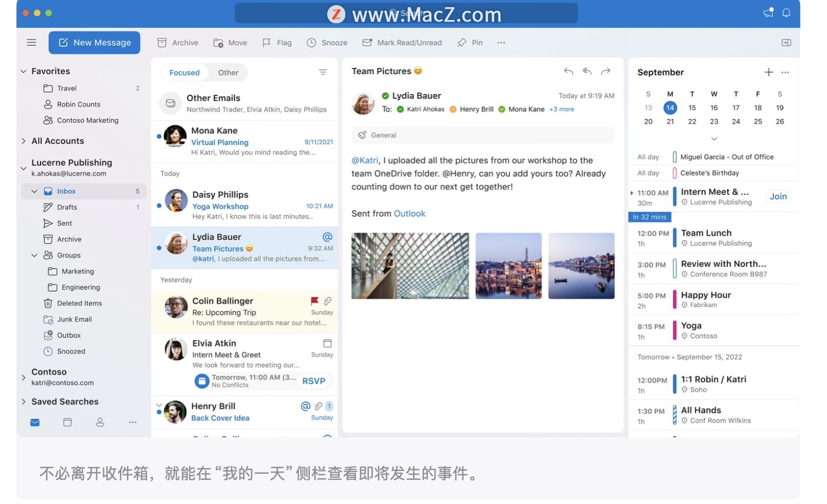The image size is (827, 504).
Task: Collapse Henry Brill conversation thread chevron
Action: click(x=159, y=404)
